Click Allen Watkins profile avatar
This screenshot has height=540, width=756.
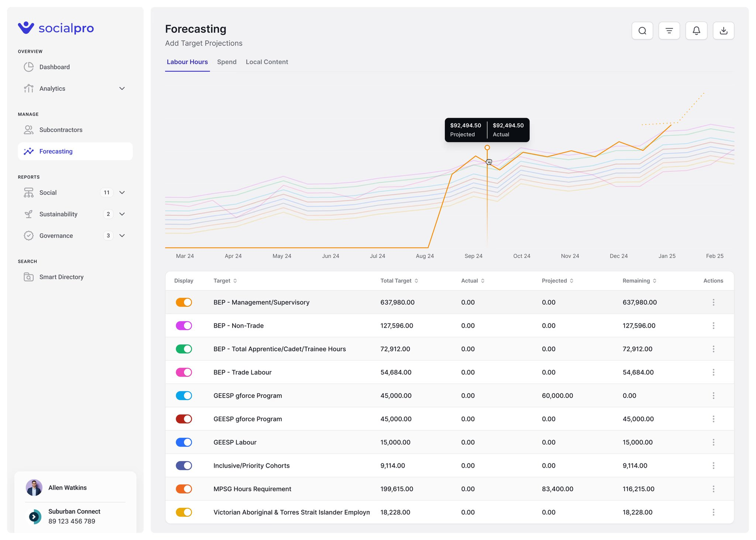(34, 487)
